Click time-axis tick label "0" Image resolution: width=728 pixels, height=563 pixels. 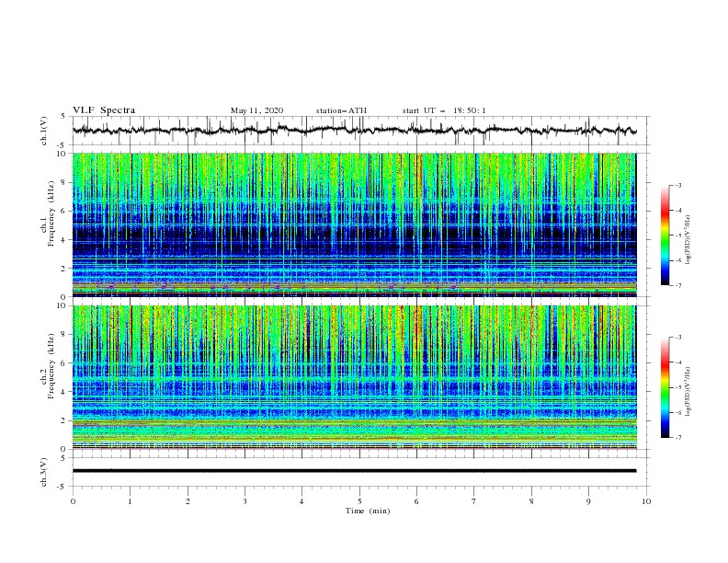(73, 501)
